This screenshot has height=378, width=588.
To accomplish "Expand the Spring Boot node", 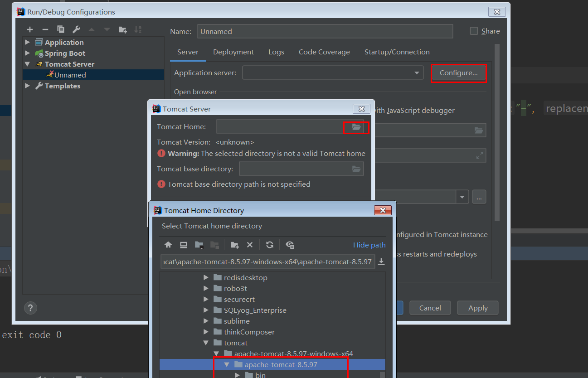I will pos(28,53).
